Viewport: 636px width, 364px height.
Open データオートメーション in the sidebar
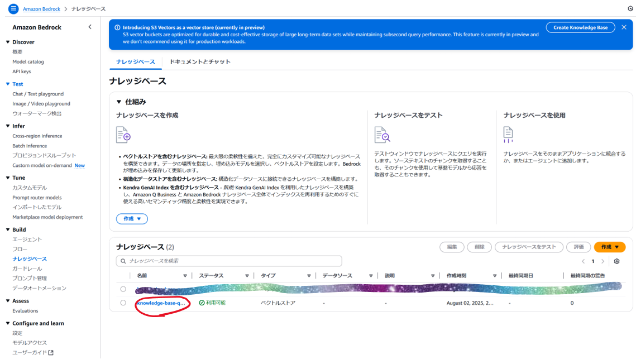(x=39, y=288)
